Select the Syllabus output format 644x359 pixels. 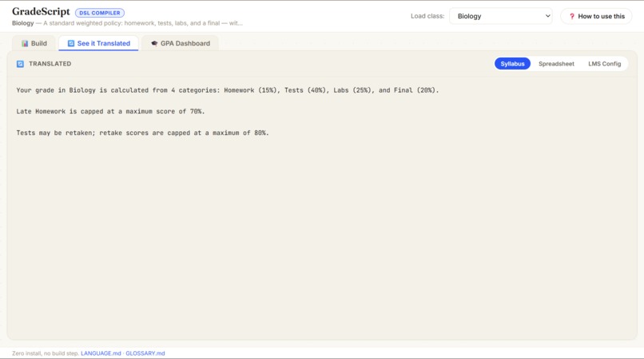[x=512, y=64]
